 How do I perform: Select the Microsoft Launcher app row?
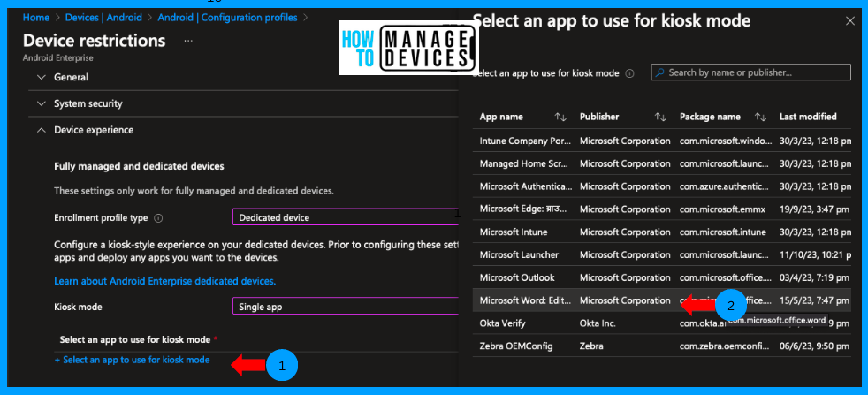pos(662,254)
